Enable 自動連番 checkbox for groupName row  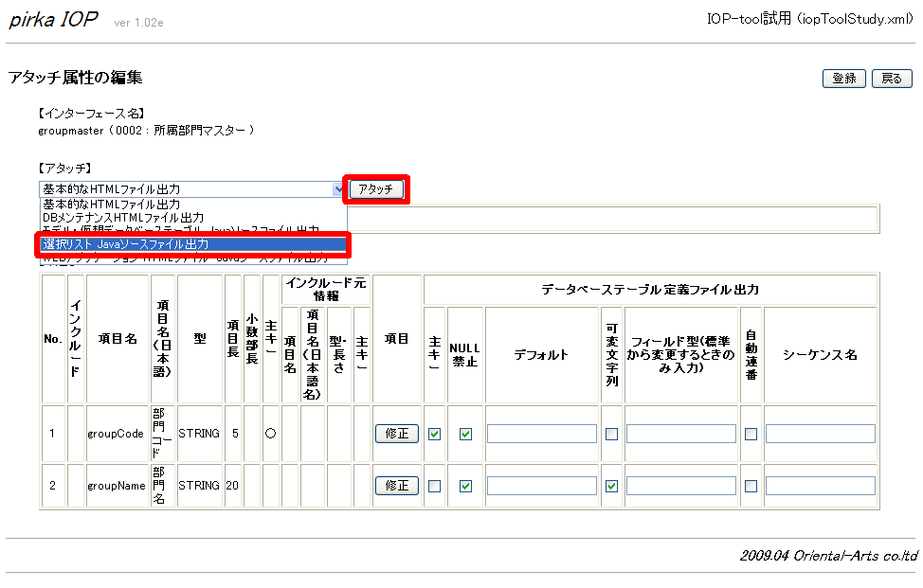(x=751, y=486)
